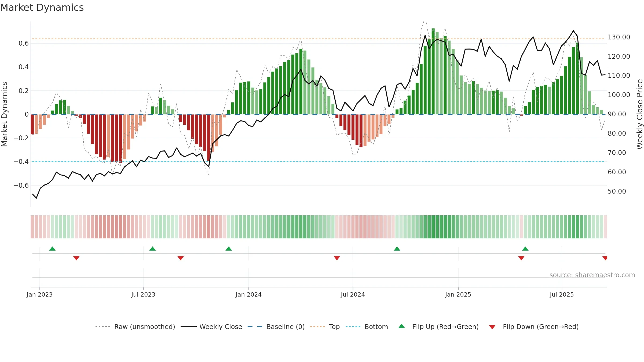Image resolution: width=644 pixels, height=362 pixels.
Task: Select the flip-up triangle before Jul 2025
Action: coord(525,249)
